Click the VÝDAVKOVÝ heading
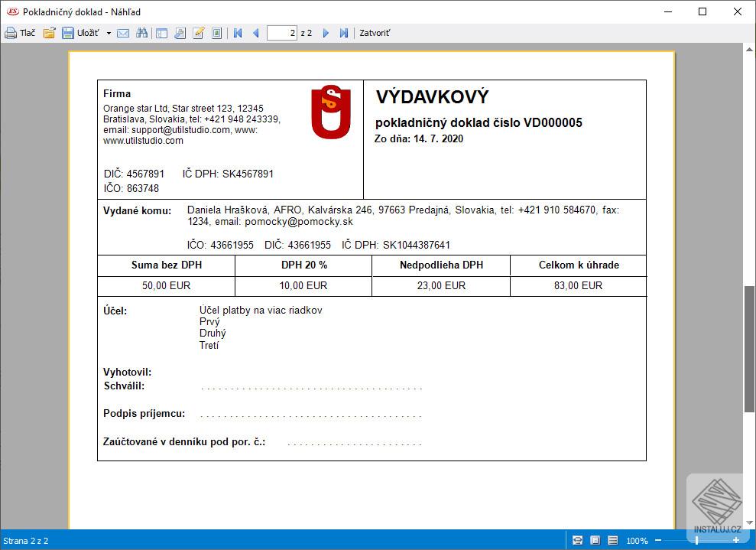 tap(432, 97)
